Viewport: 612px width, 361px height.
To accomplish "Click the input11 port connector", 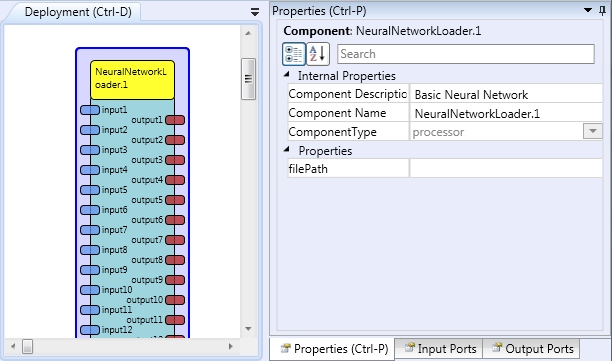I will pyautogui.click(x=90, y=310).
